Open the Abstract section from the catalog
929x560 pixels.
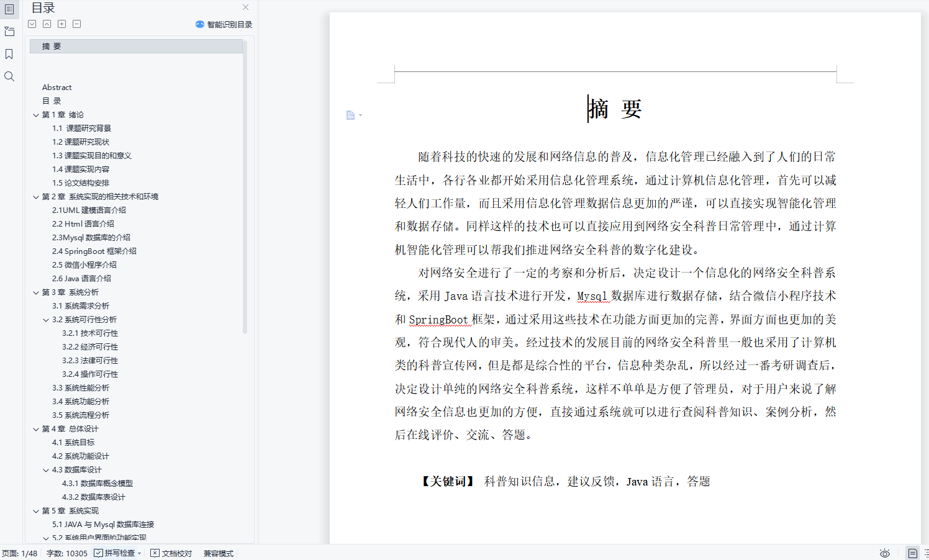[x=57, y=87]
